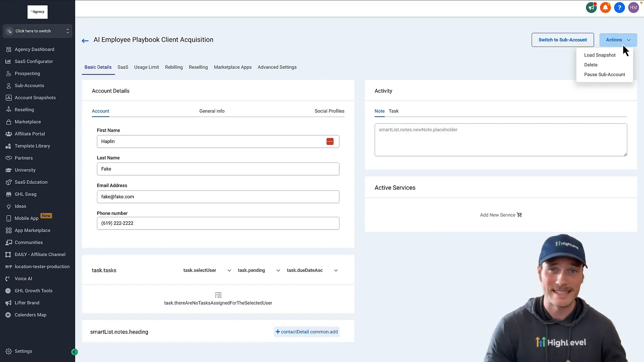Click the SaaS Education icon
This screenshot has width=644, height=362.
(9, 182)
